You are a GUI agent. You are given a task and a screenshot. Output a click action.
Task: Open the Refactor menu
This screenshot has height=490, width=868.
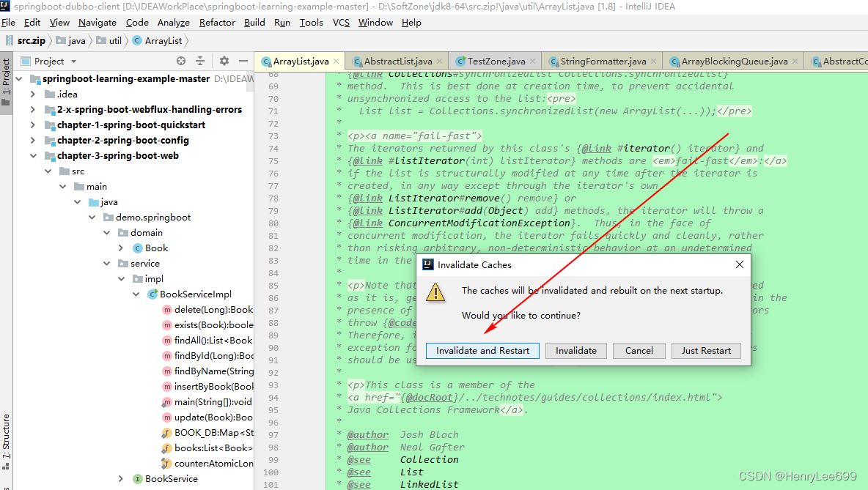tap(217, 23)
